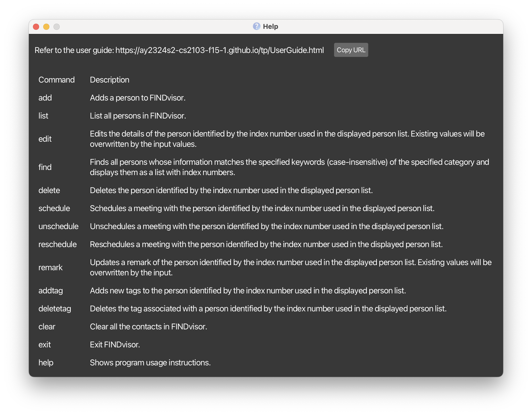
Task: Select the 'find' command cell
Action: click(x=45, y=167)
